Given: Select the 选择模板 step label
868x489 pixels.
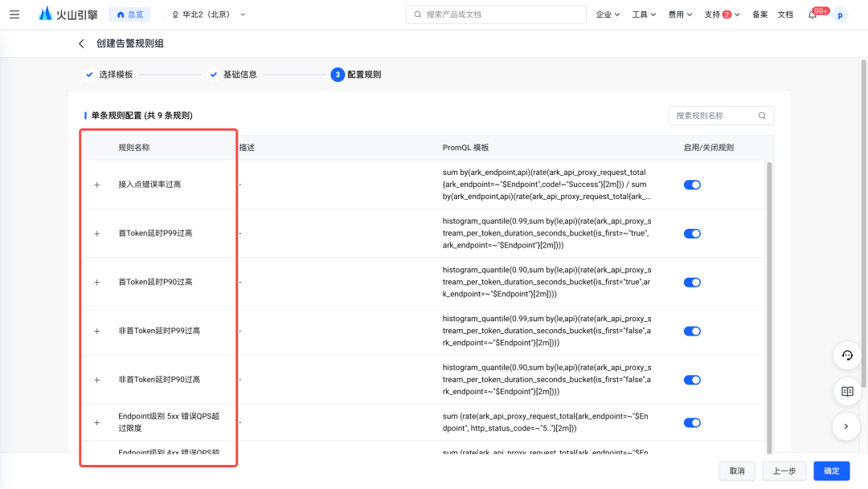Looking at the screenshot, I should point(116,74).
